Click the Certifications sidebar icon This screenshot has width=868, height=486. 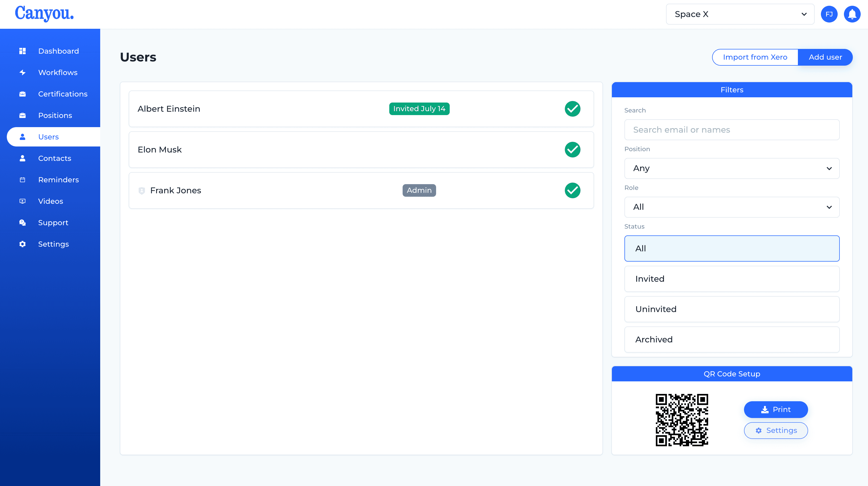pyautogui.click(x=22, y=94)
